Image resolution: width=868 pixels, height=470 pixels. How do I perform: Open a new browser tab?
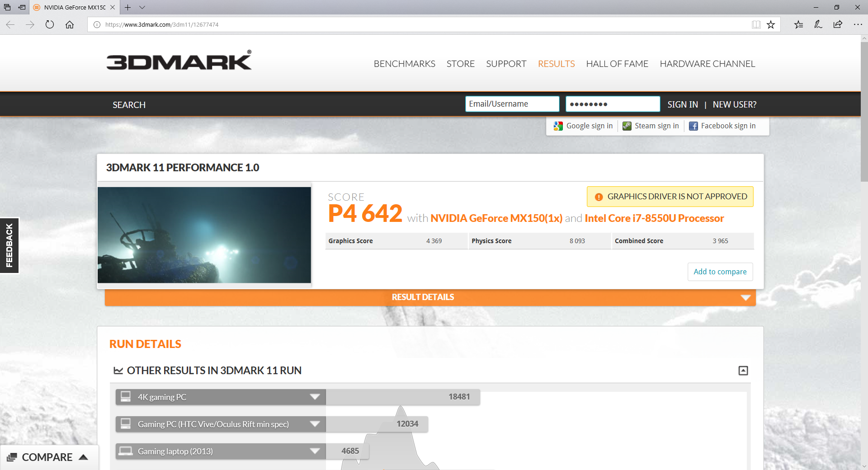point(128,7)
